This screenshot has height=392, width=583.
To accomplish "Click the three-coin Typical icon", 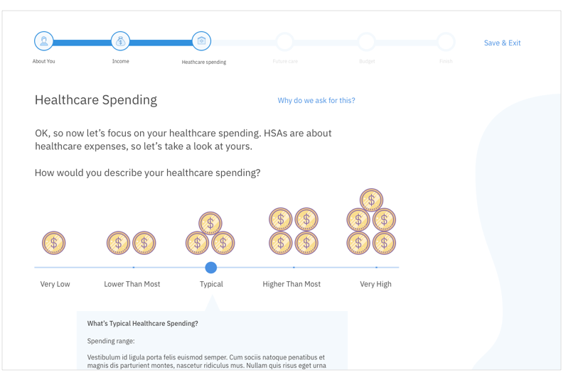I will coord(210,234).
